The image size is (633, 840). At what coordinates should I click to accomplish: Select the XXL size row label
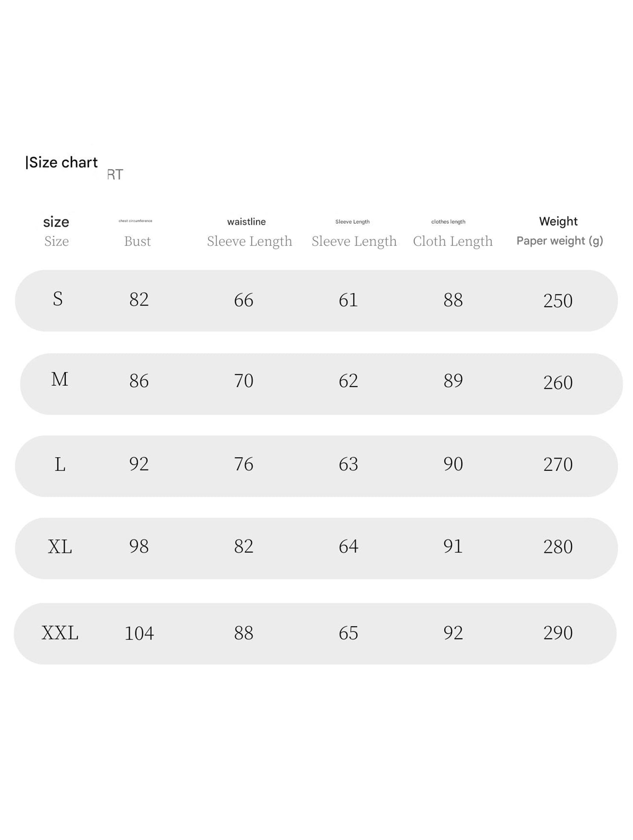point(60,633)
